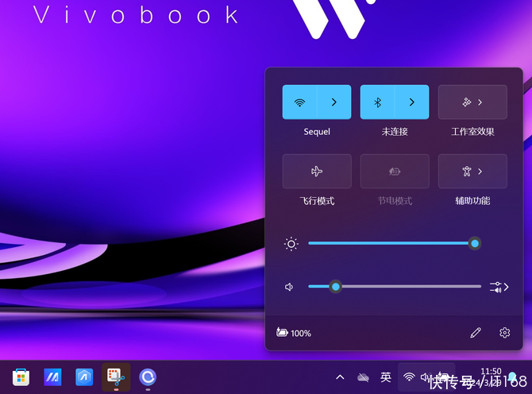
Task: Switch input language via 英 indicator
Action: [x=386, y=377]
